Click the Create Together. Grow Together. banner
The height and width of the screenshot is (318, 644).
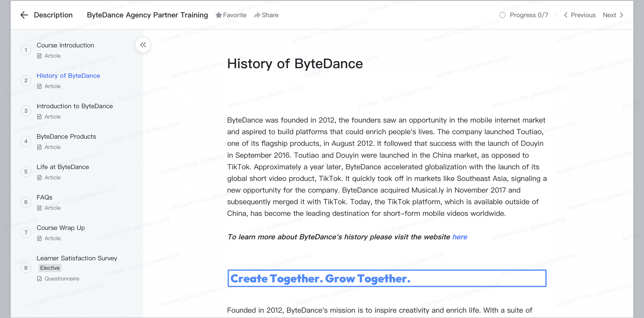[387, 278]
